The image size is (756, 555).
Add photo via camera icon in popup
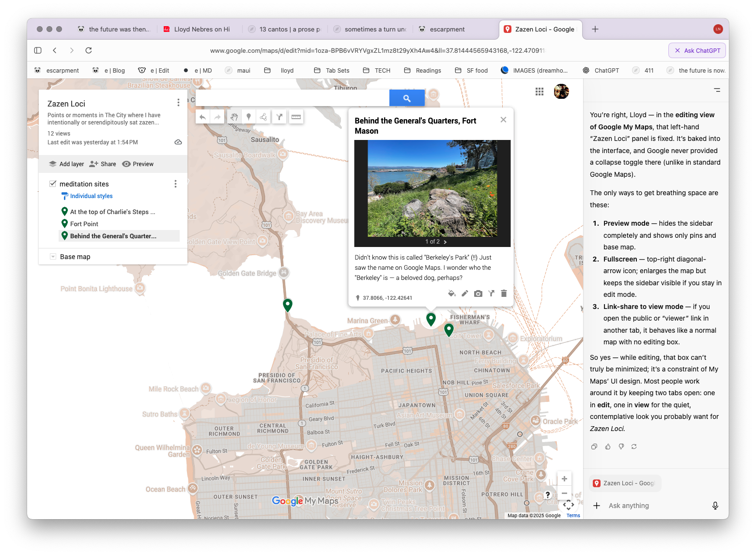pyautogui.click(x=478, y=293)
